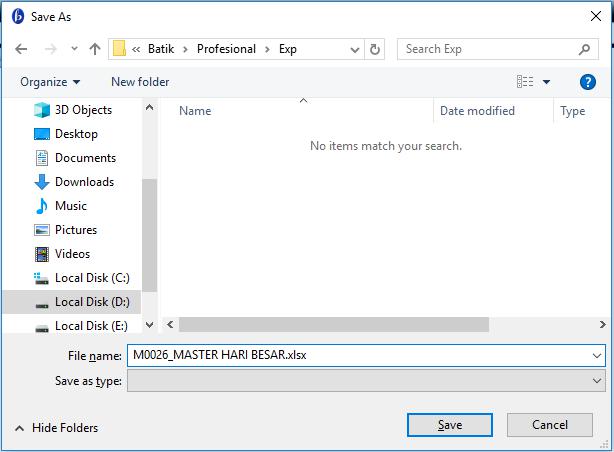Image resolution: width=614 pixels, height=452 pixels.
Task: Expand the File name history dropdown
Action: pos(597,355)
